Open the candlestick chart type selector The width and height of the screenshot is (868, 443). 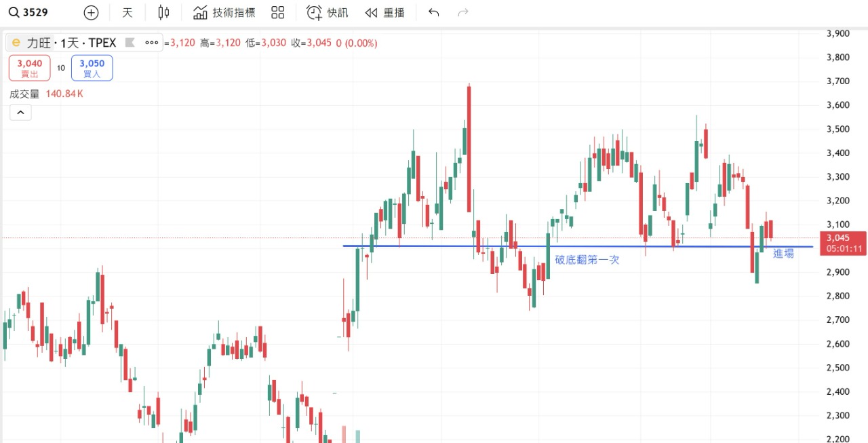pos(163,12)
